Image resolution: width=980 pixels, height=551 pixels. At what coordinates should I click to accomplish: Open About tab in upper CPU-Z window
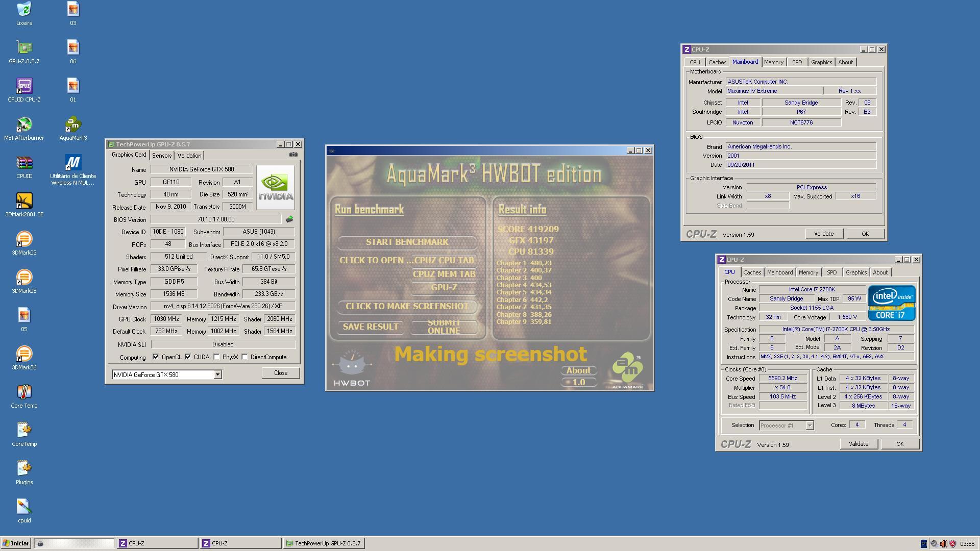(845, 62)
